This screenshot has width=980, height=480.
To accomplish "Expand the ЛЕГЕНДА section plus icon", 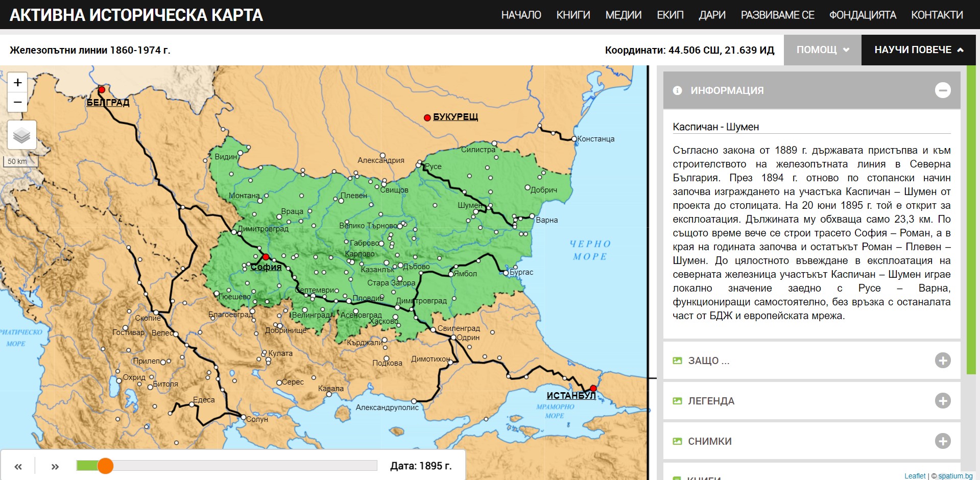I will coord(942,401).
